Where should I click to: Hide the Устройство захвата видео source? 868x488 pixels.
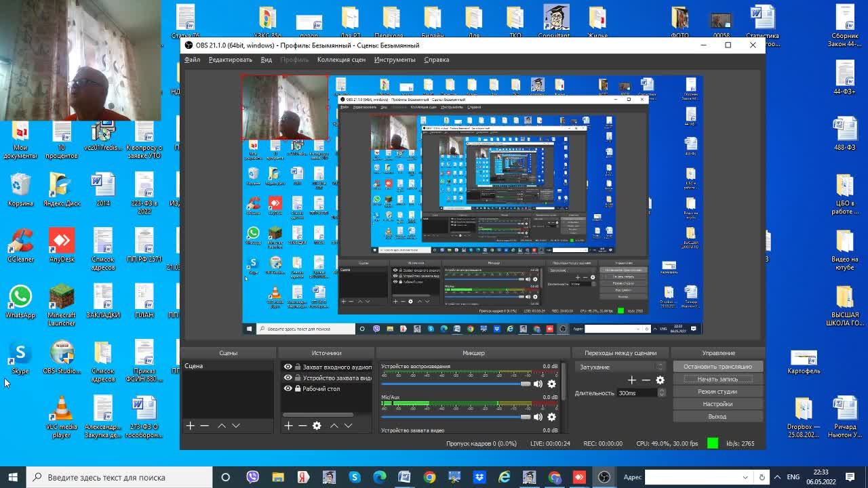pyautogui.click(x=288, y=378)
